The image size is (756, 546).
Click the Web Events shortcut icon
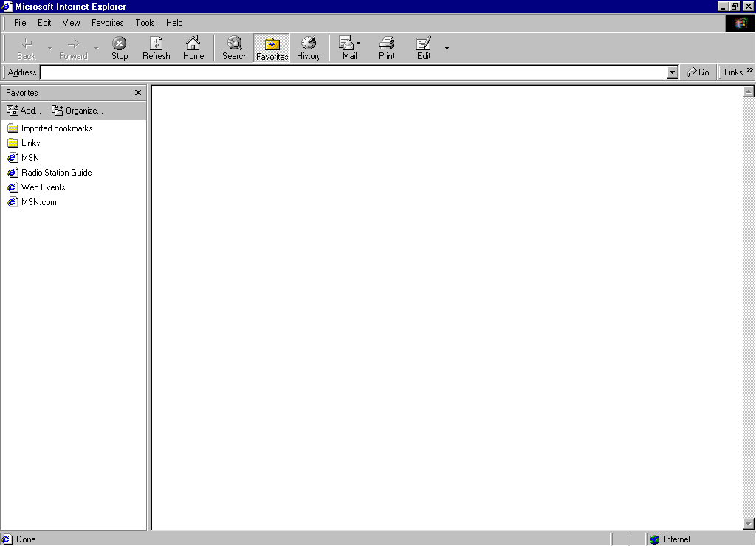pyautogui.click(x=13, y=187)
